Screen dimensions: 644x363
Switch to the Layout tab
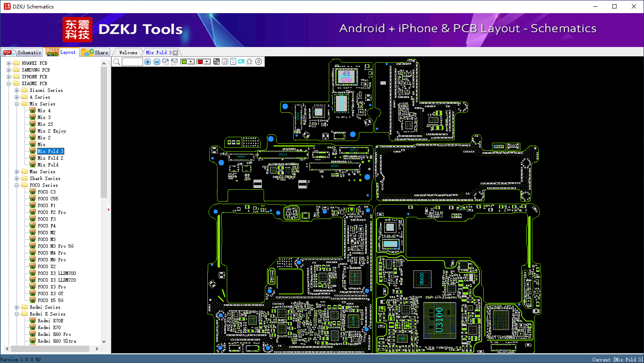(x=61, y=52)
